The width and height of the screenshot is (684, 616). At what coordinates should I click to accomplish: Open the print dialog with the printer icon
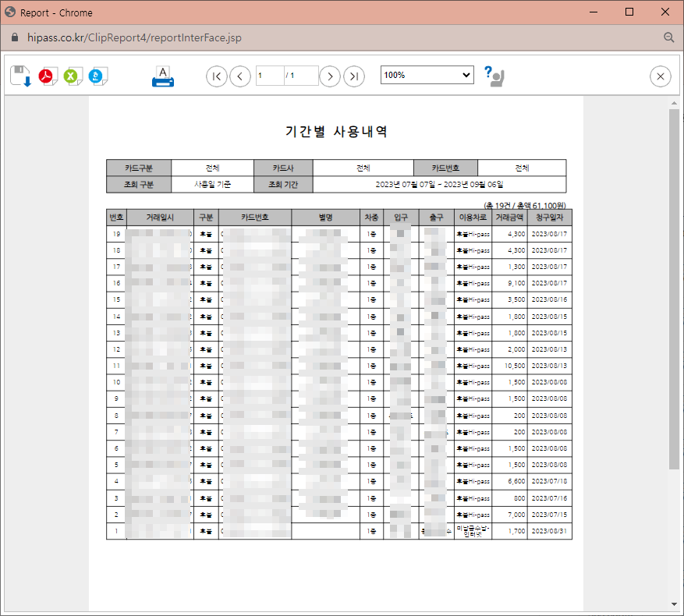coord(162,76)
